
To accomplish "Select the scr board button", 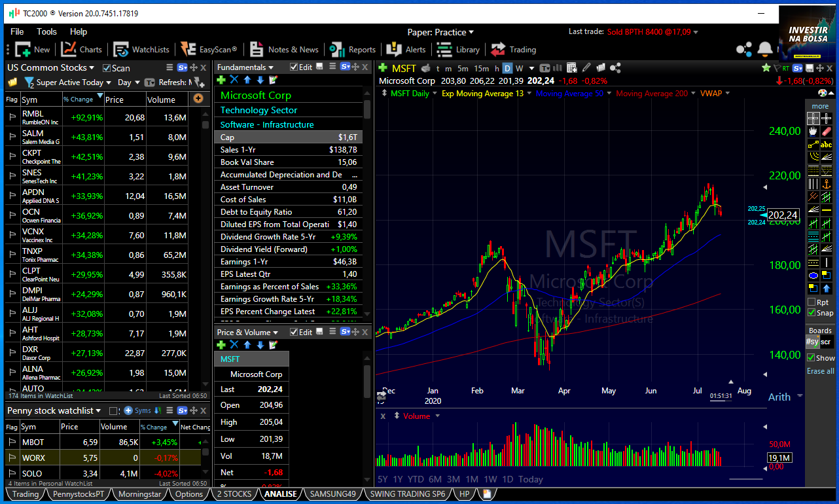I will coord(826,342).
